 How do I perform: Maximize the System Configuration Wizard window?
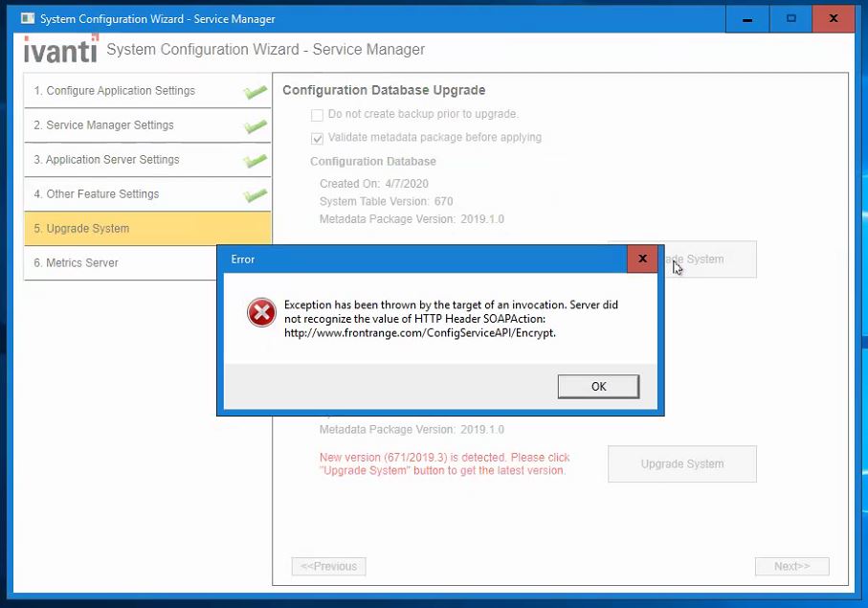click(x=791, y=18)
